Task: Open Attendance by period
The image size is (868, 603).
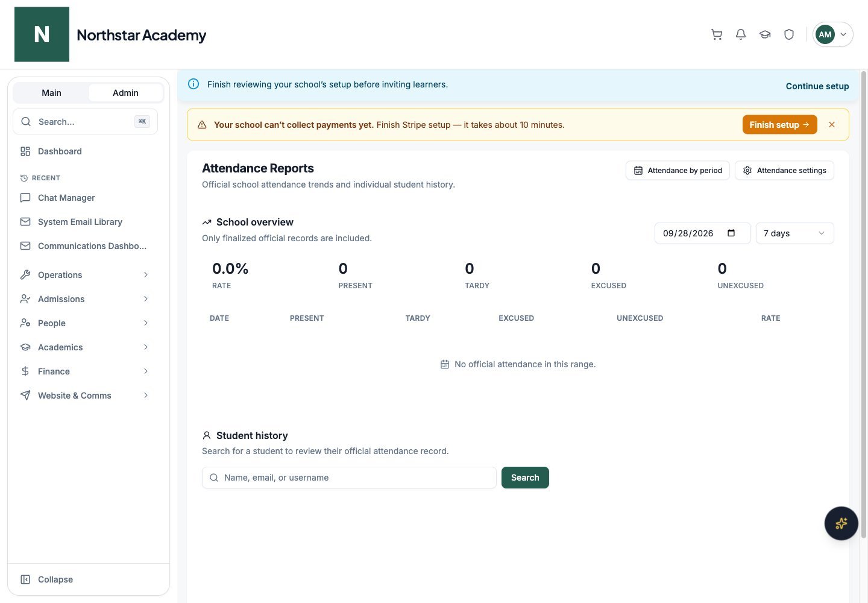Action: [x=678, y=171]
